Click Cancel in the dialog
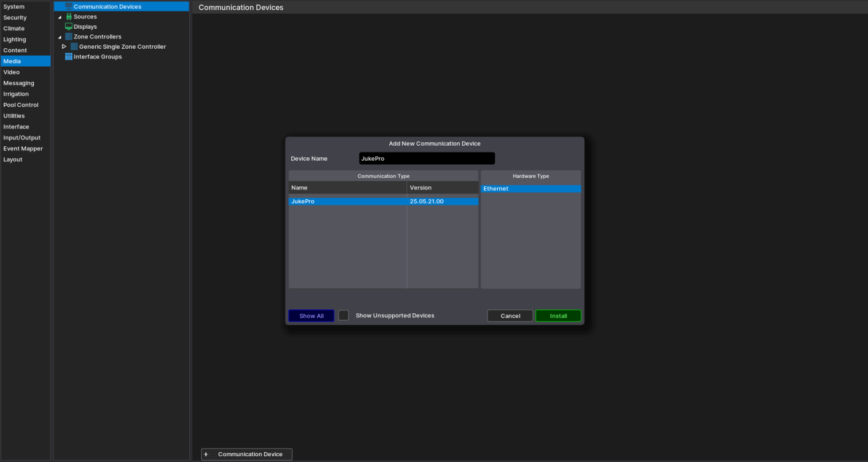The height and width of the screenshot is (462, 868). 510,316
